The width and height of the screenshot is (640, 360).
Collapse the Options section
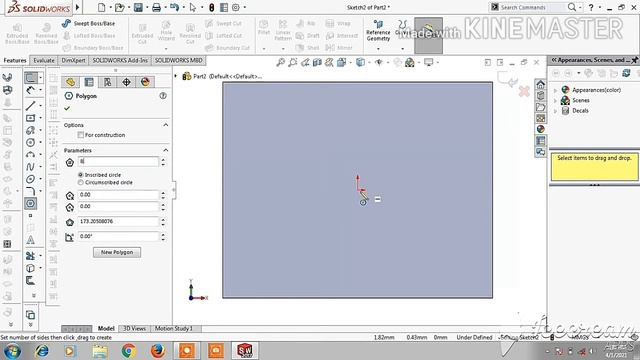click(x=166, y=125)
